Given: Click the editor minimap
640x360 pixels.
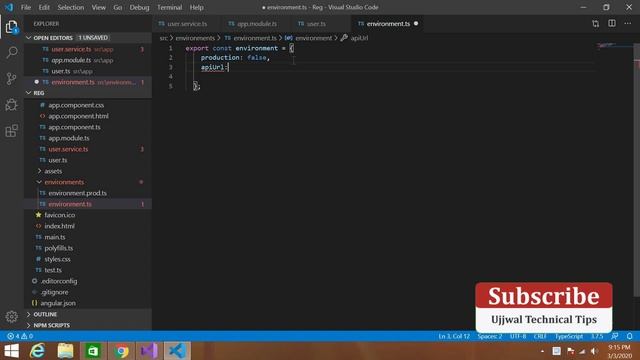Looking at the screenshot, I should tap(615, 46).
